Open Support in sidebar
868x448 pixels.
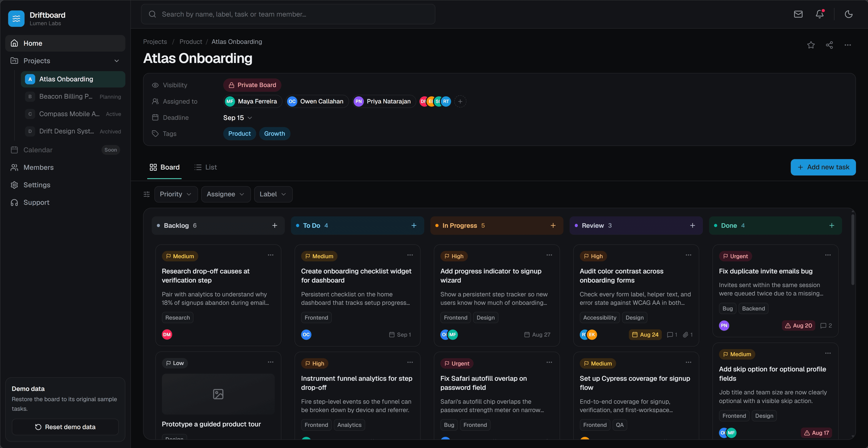pos(65,203)
